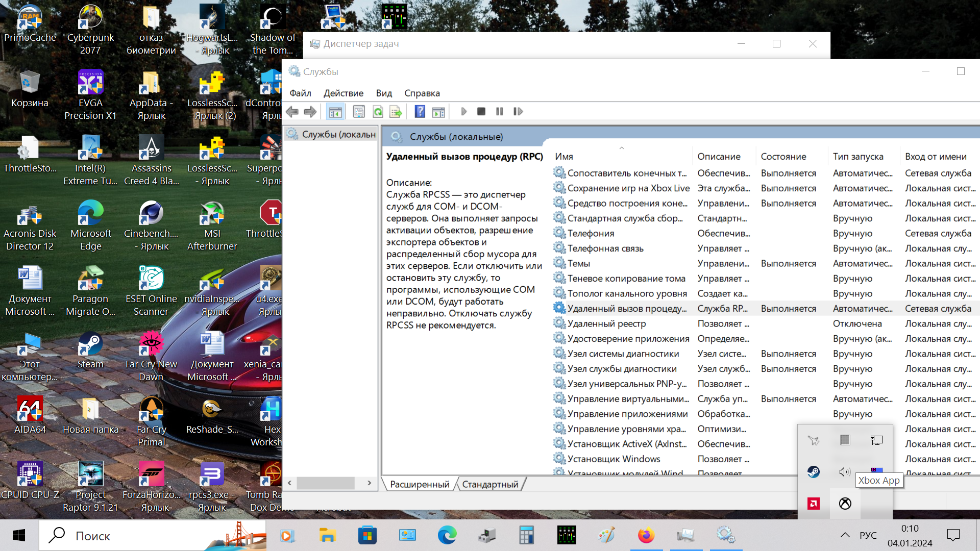Viewport: 980px width, 551px height.
Task: Open the Действие menu
Action: (343, 93)
